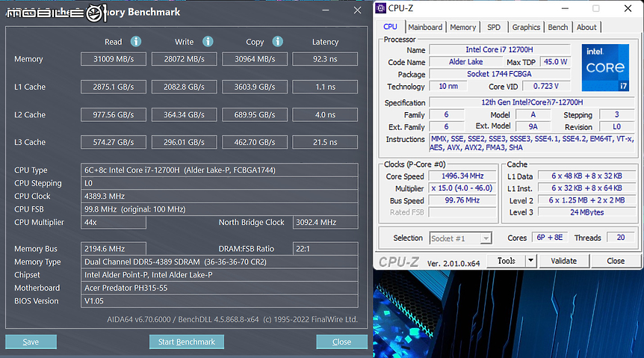Image resolution: width=644 pixels, height=358 pixels.
Task: Click the Close button in AIDA64 benchmark
Action: pos(341,342)
